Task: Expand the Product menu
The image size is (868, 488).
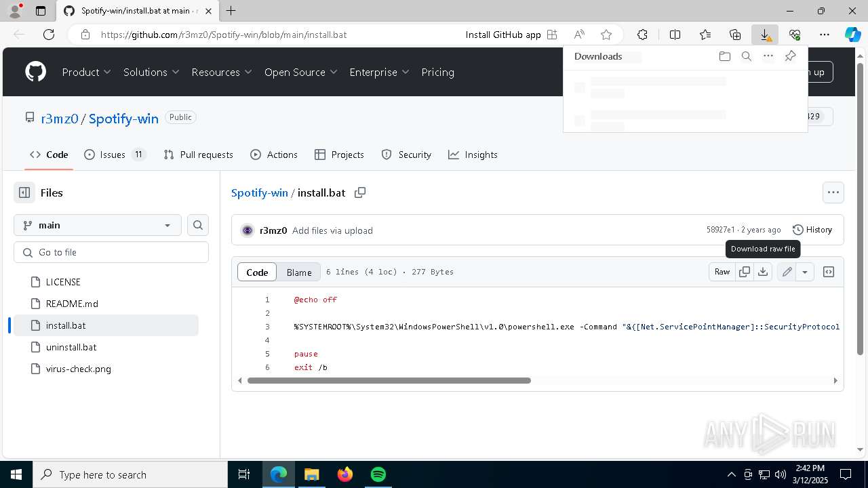Action: click(x=87, y=72)
